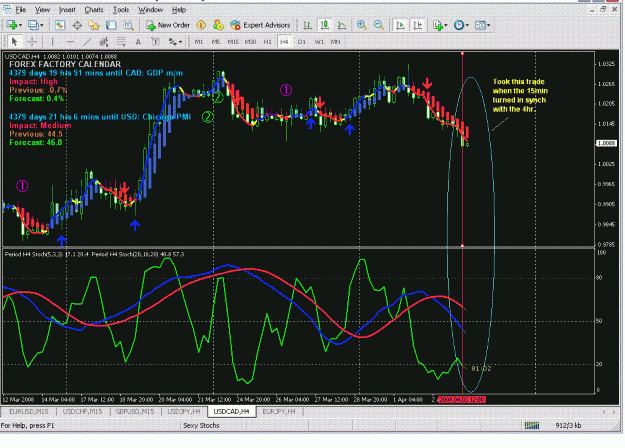Open the Market Watch panel icon

60,26
